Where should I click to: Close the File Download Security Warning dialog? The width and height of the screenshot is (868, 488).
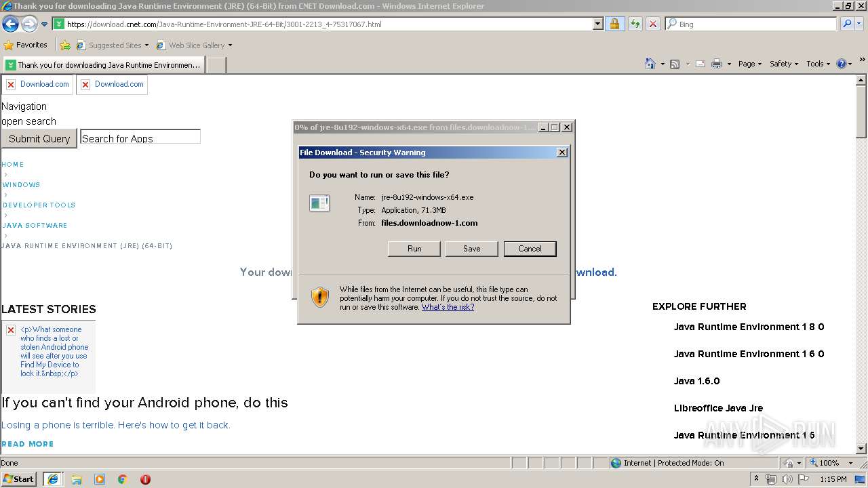pos(561,152)
